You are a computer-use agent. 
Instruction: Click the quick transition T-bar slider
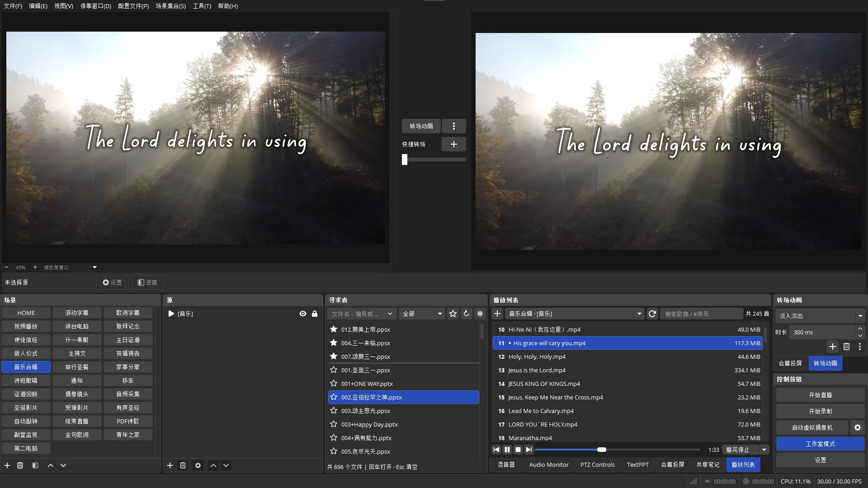434,160
